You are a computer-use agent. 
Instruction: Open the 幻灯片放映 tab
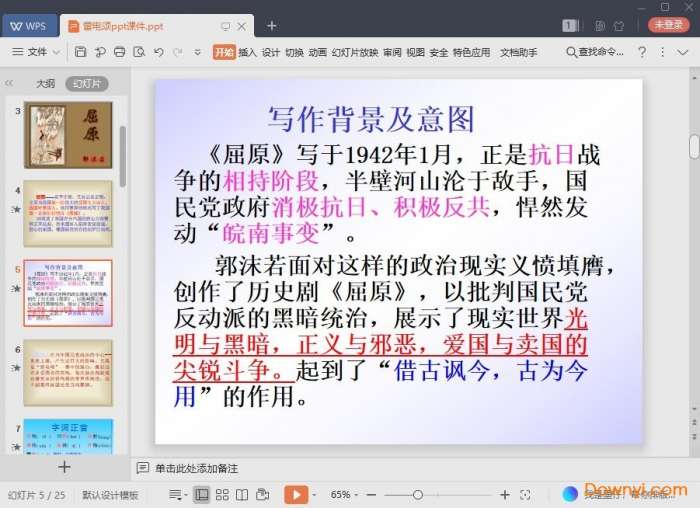pos(355,52)
